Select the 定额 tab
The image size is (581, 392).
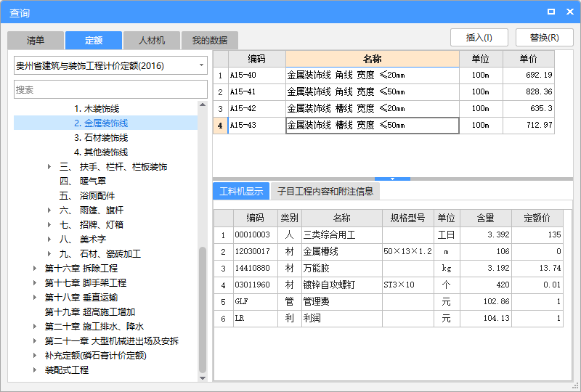(94, 41)
